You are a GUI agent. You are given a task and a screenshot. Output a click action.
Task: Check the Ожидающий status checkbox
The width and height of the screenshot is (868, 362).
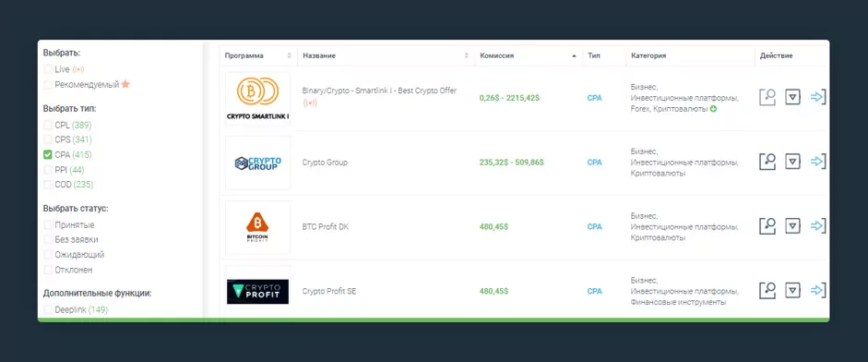(48, 255)
